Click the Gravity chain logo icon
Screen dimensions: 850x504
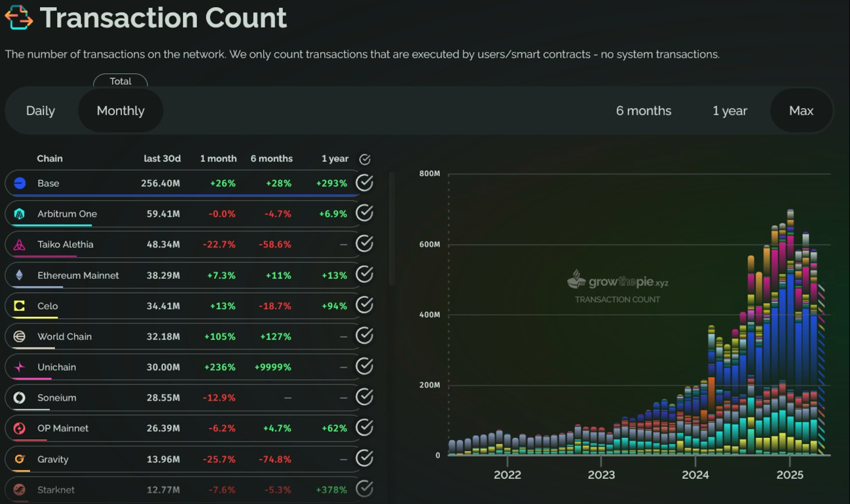pos(20,459)
